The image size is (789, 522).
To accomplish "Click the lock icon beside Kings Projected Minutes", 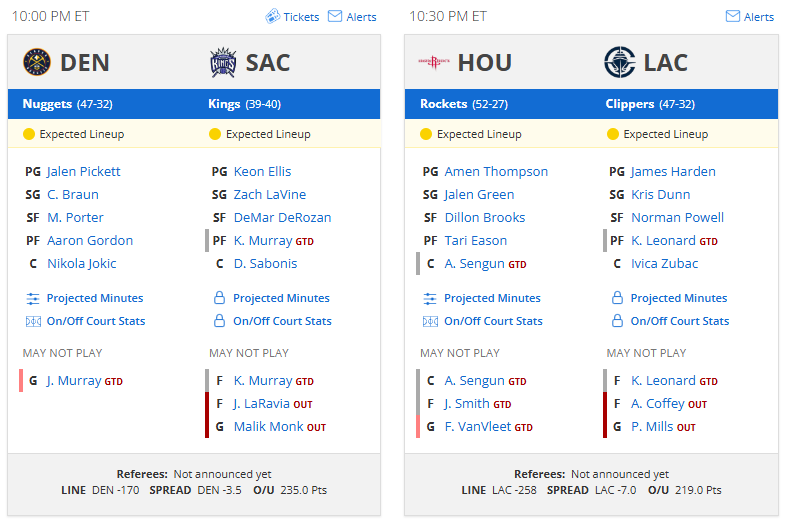I will [219, 297].
